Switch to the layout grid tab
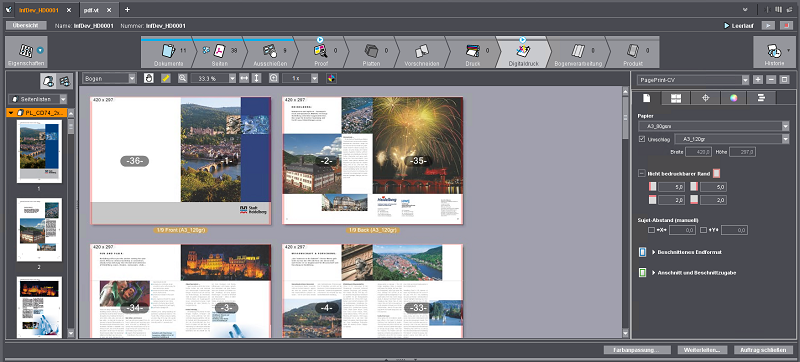 pyautogui.click(x=676, y=98)
